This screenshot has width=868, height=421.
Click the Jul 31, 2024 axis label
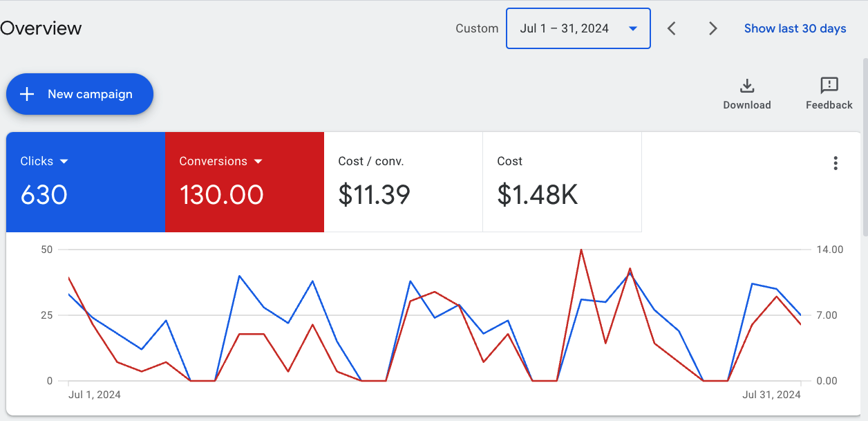[x=771, y=395]
